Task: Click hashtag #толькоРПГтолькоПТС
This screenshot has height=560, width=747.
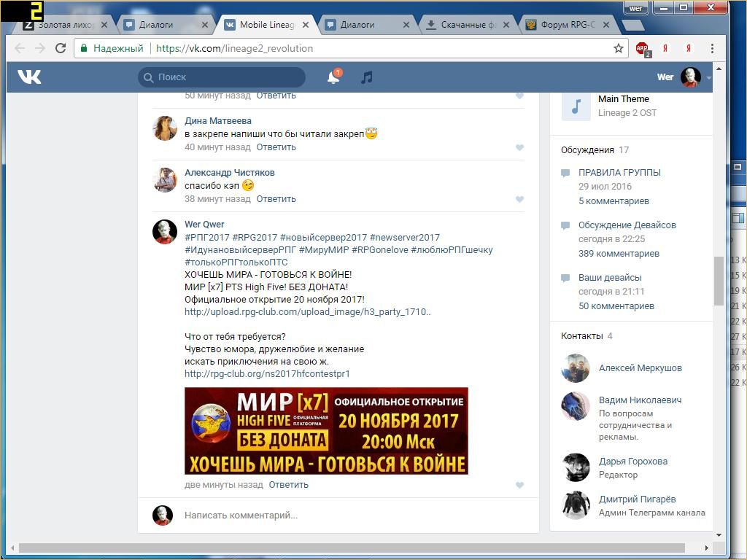Action: [x=236, y=262]
